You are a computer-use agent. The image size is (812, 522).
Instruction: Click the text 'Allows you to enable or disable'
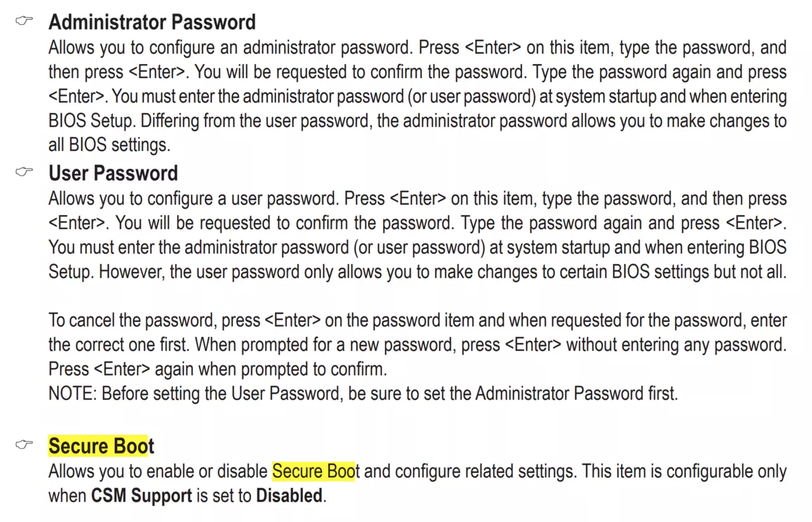[158, 471]
